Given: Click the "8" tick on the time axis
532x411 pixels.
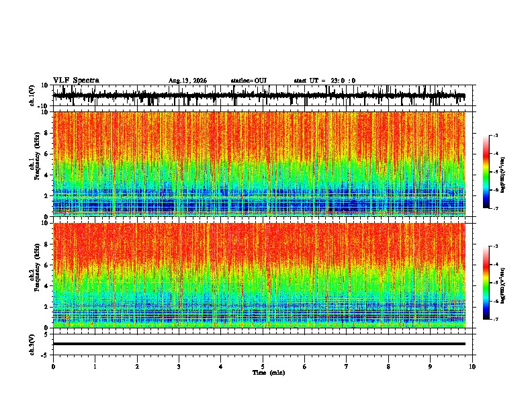Looking at the screenshot, I should click(x=388, y=367).
